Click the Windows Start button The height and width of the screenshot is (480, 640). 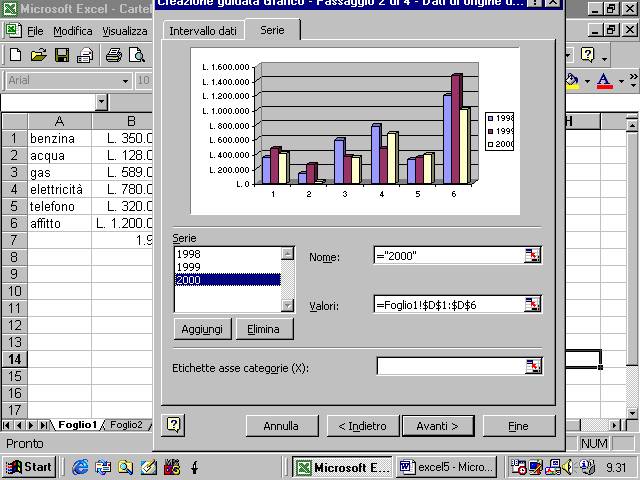click(x=28, y=466)
